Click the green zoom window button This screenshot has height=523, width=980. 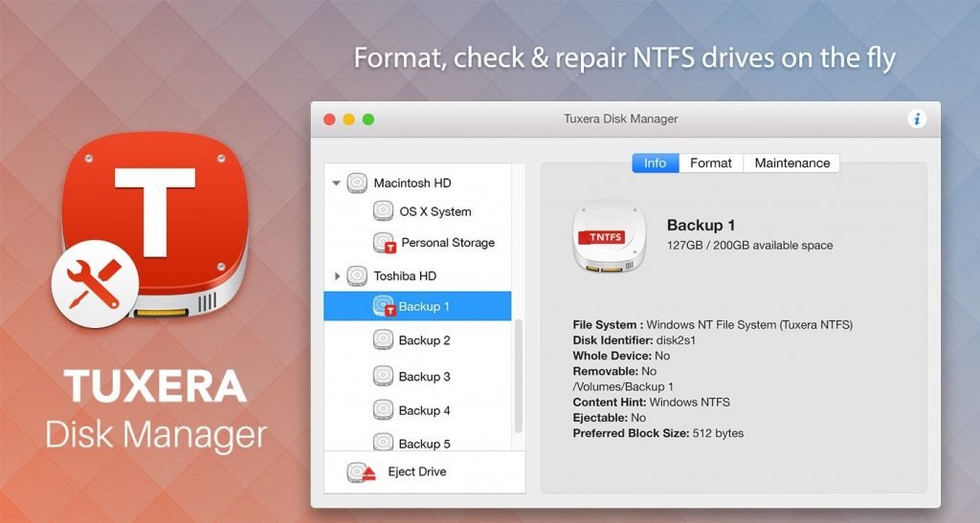pos(368,120)
